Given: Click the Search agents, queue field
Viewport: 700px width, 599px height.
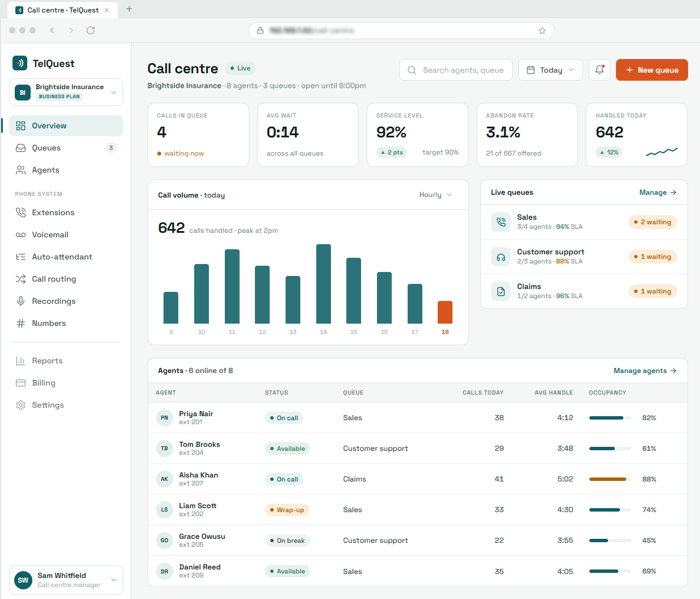Looking at the screenshot, I should [456, 70].
